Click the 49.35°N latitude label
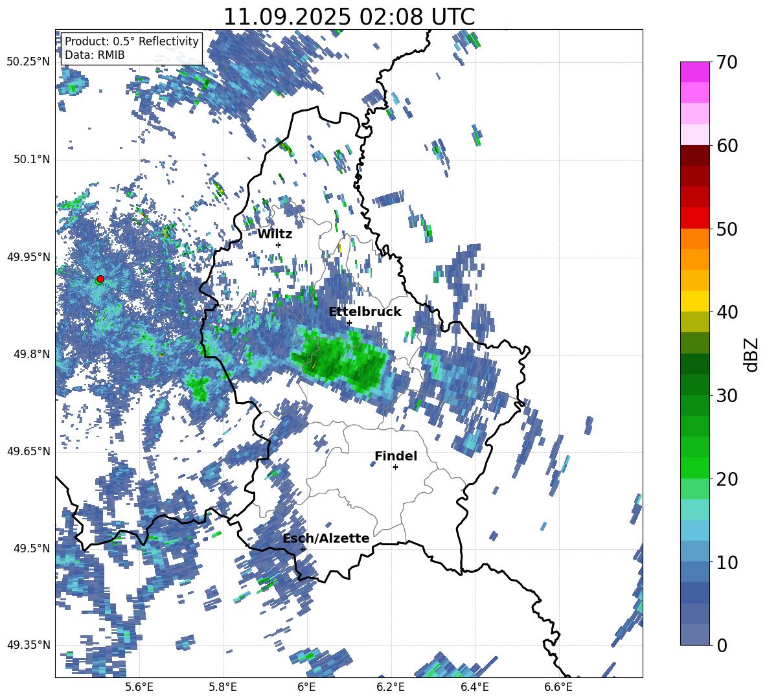 29,645
